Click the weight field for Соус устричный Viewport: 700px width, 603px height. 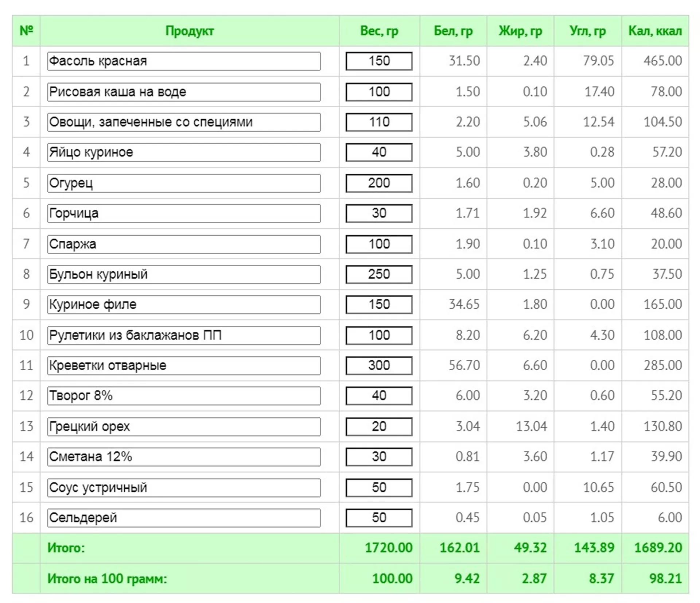pos(379,487)
